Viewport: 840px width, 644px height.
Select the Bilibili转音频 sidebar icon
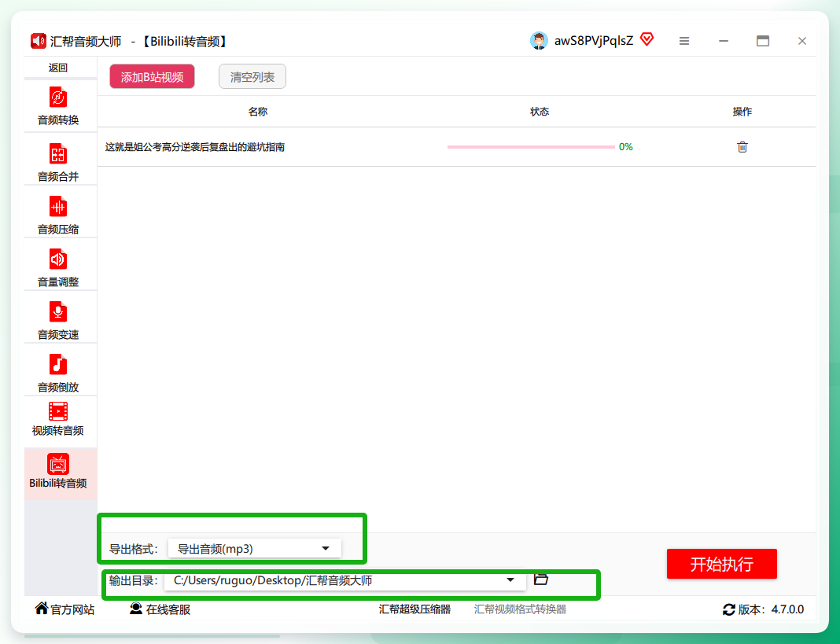click(58, 463)
